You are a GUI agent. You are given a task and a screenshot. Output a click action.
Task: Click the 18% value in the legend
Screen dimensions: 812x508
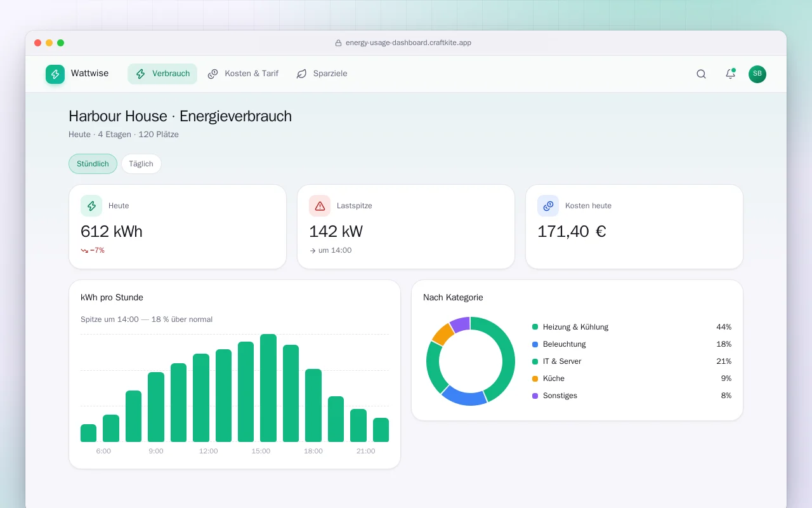tap(724, 344)
